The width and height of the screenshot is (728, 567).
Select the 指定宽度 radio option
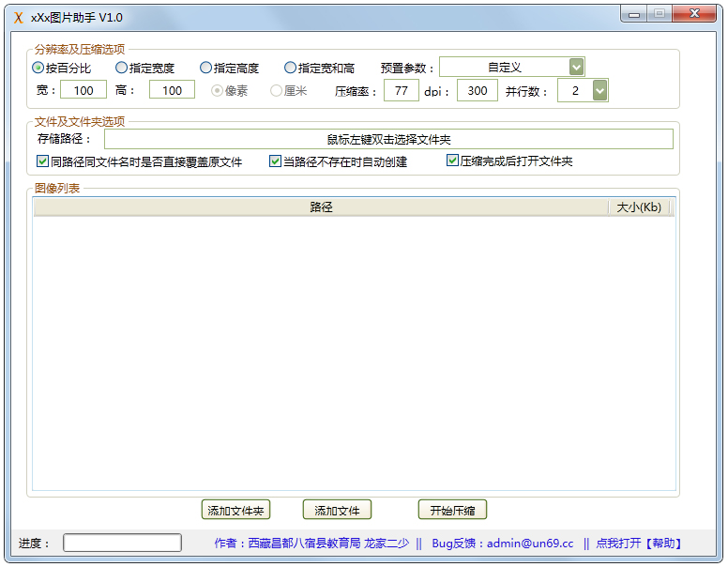(122, 68)
